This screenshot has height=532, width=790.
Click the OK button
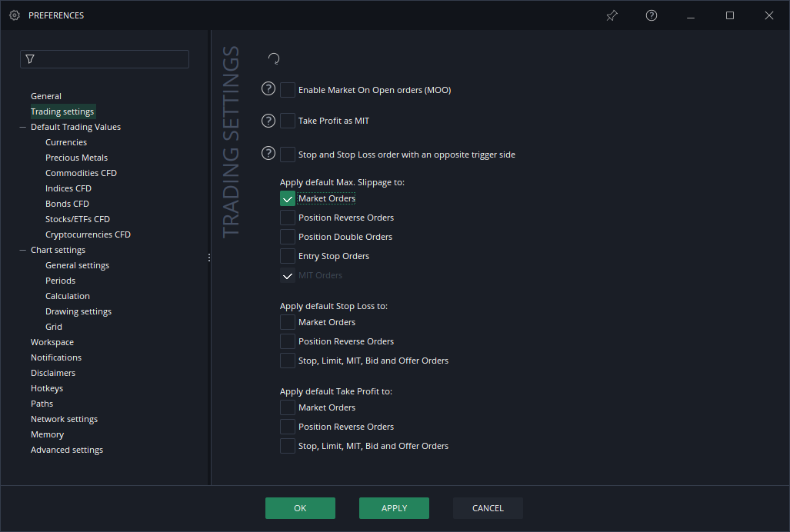click(300, 508)
